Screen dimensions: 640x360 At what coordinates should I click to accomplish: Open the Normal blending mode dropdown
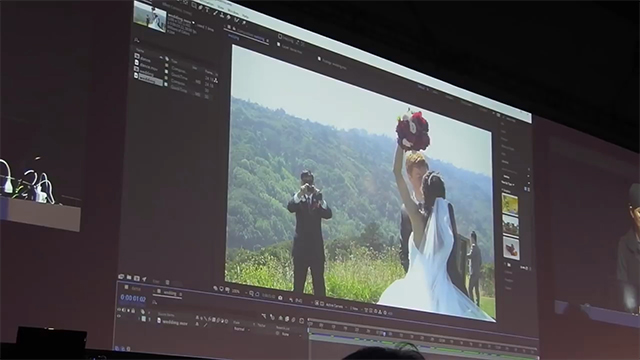[x=241, y=329]
